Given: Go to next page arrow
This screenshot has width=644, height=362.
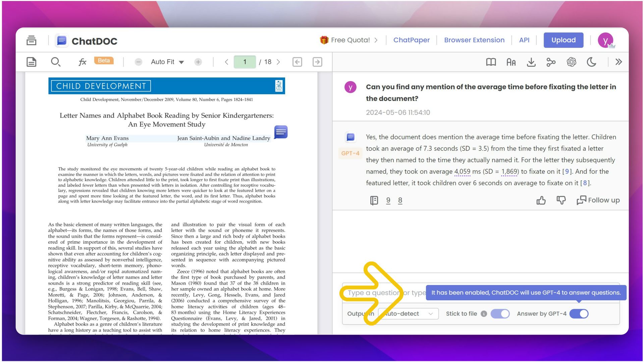Looking at the screenshot, I should pos(278,62).
